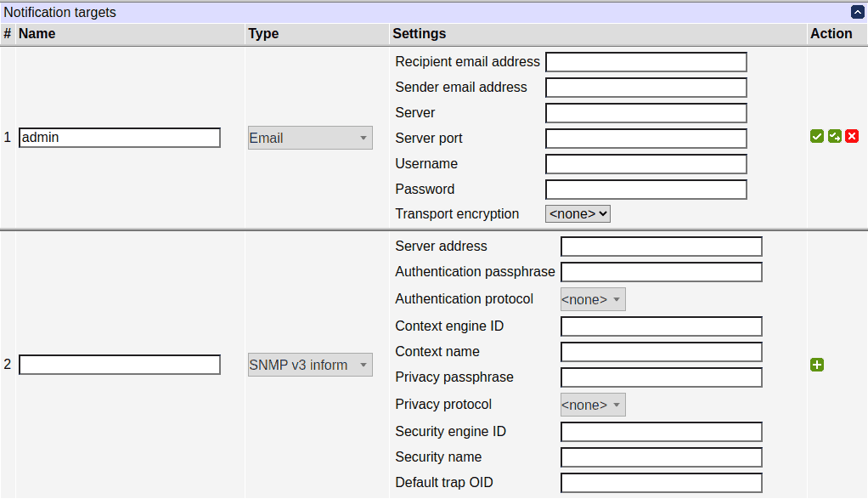
Task: Focus the Recipient email address field
Action: 645,61
